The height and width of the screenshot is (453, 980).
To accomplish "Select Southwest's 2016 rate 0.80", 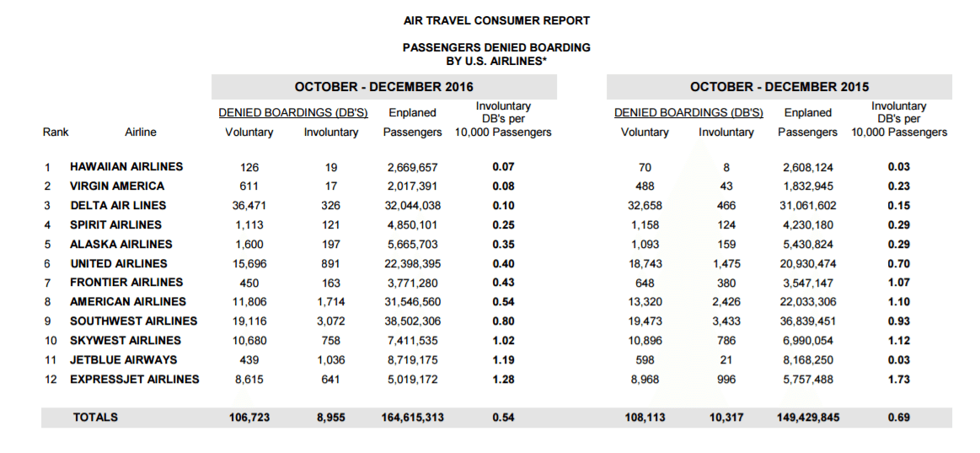I will (503, 321).
